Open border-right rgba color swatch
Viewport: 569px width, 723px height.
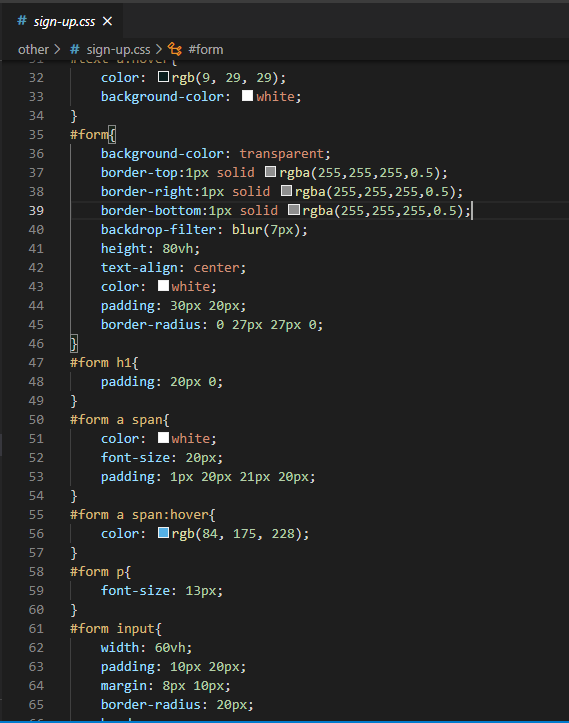(x=286, y=190)
